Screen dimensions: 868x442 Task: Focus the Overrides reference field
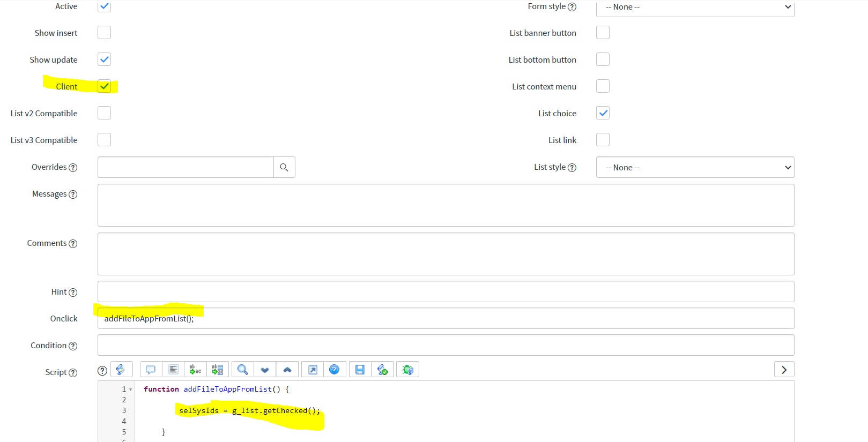coord(186,167)
